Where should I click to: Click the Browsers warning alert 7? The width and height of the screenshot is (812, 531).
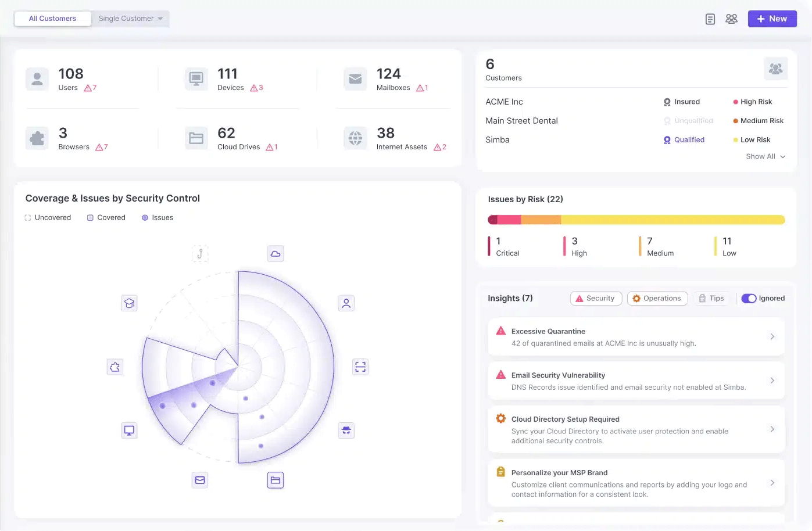(x=102, y=147)
